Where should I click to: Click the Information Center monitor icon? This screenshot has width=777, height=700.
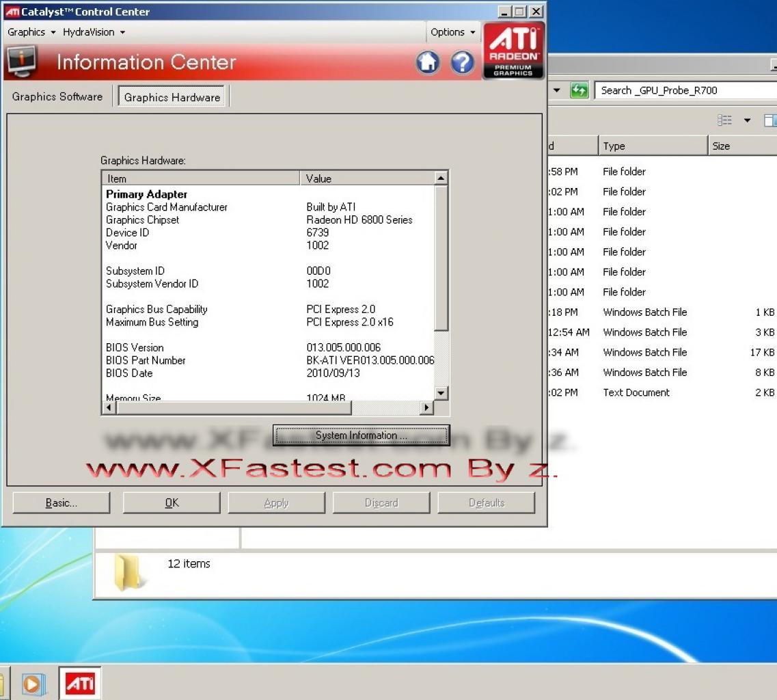(21, 62)
